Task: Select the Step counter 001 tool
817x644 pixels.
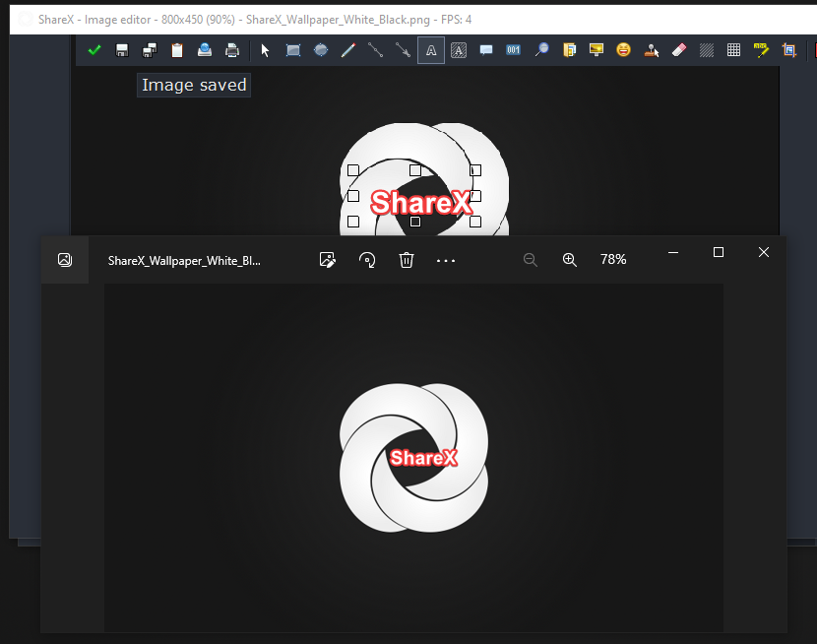Action: 513,50
